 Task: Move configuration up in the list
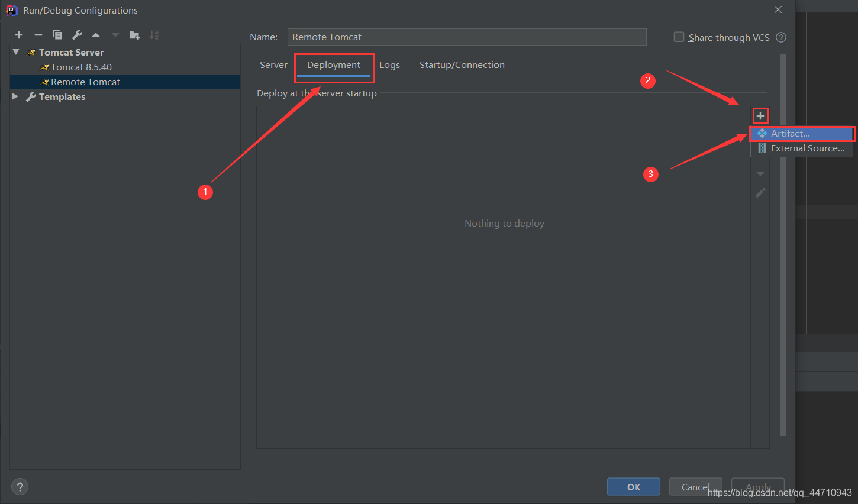[96, 35]
